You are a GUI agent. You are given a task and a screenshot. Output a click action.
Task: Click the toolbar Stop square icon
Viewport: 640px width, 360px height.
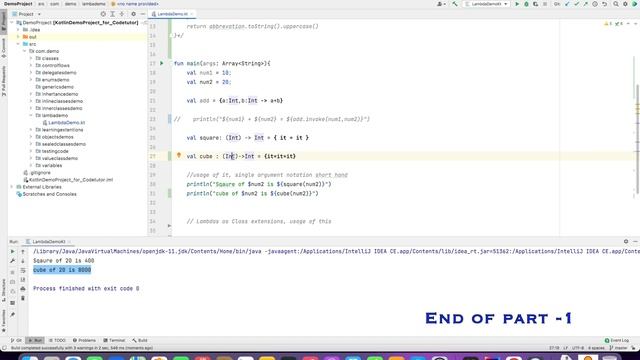pos(544,4)
